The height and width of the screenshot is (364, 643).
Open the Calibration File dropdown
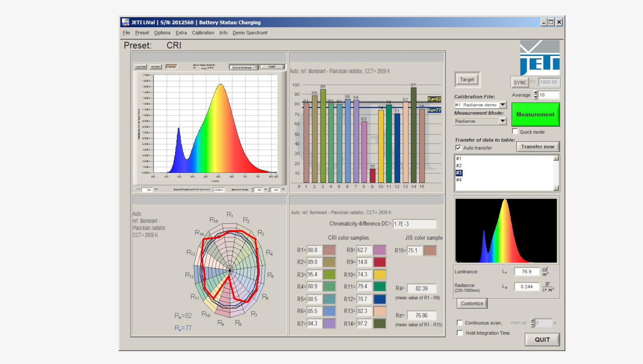point(503,105)
